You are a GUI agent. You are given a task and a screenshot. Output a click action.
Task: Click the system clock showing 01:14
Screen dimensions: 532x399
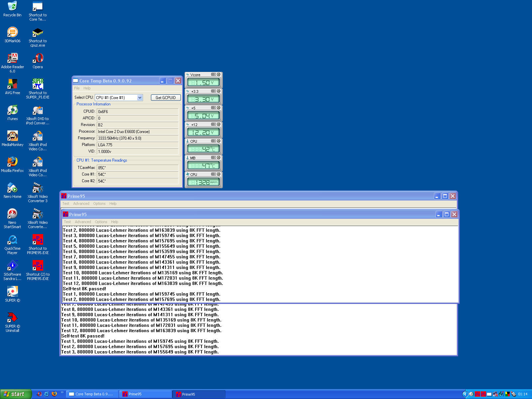[x=523, y=394]
